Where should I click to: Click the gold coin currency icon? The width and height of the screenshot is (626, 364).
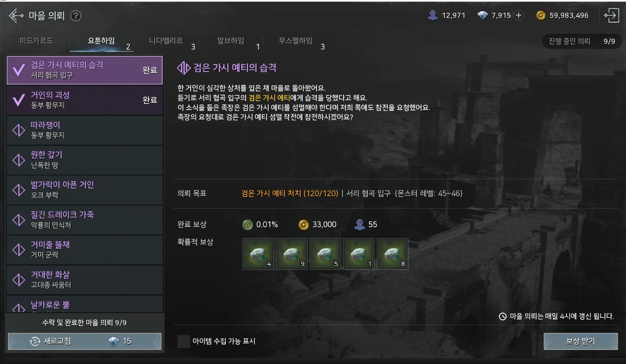pos(541,15)
